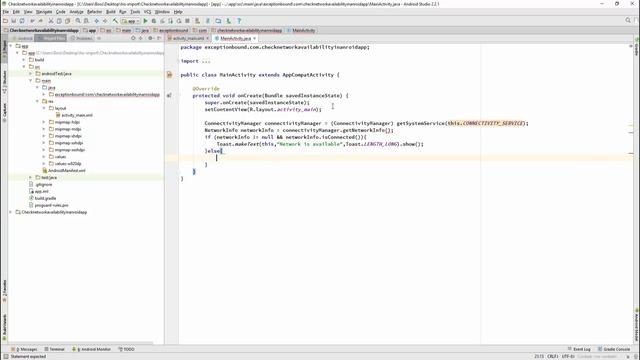Click the Cut scissors icon
640x360 pixels.
tap(51, 21)
